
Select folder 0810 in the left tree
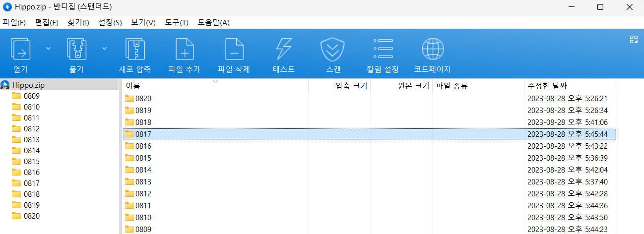coord(31,107)
